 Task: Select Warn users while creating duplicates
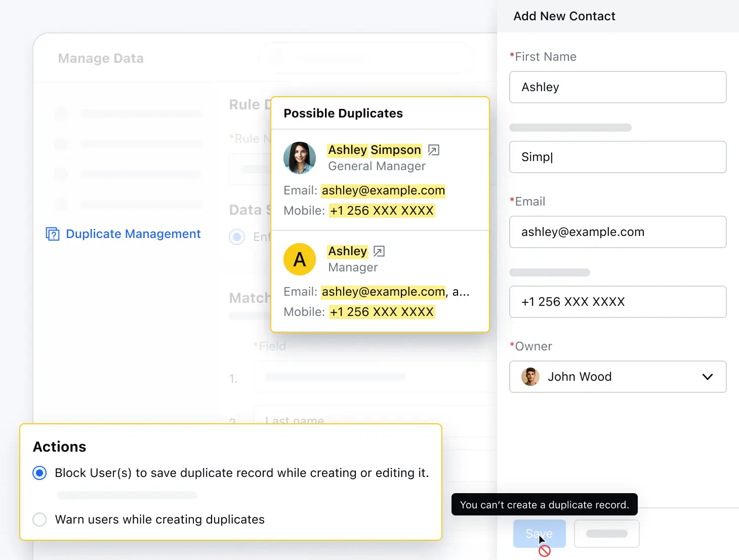point(39,519)
